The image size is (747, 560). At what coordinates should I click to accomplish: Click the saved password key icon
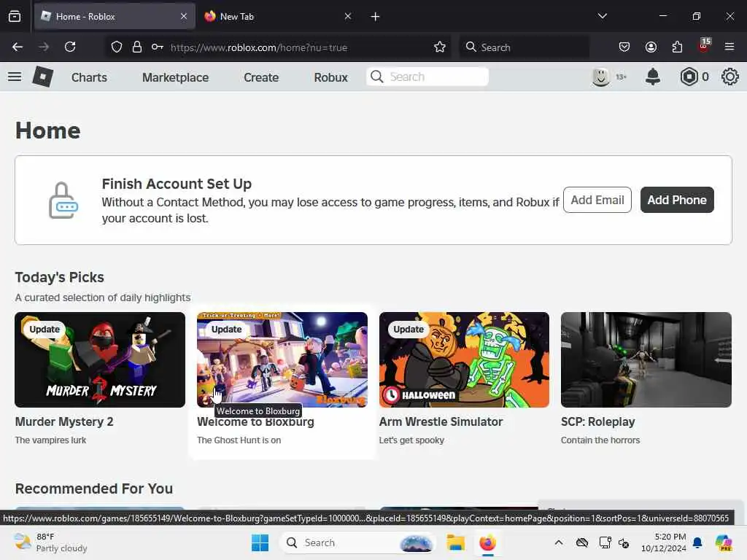(x=158, y=47)
